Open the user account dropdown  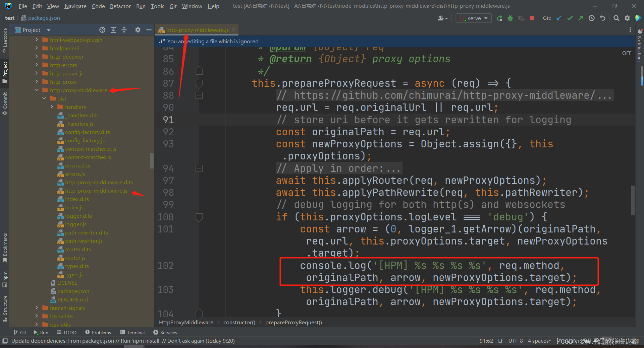(x=443, y=18)
